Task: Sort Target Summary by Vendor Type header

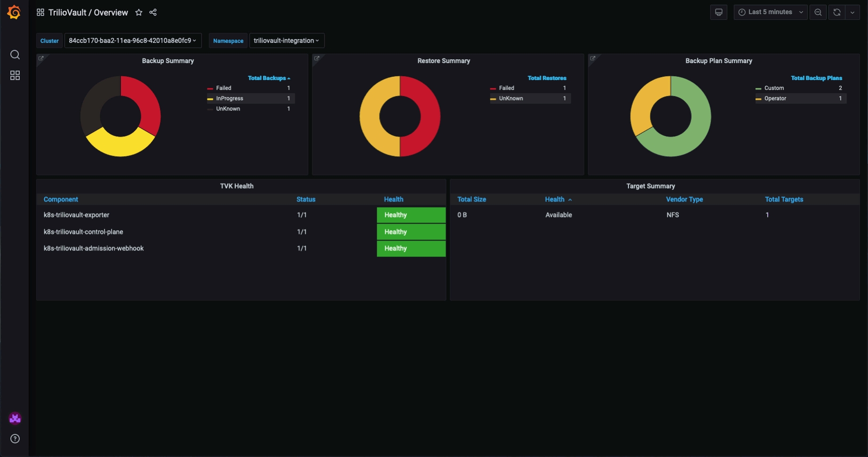Action: 684,200
